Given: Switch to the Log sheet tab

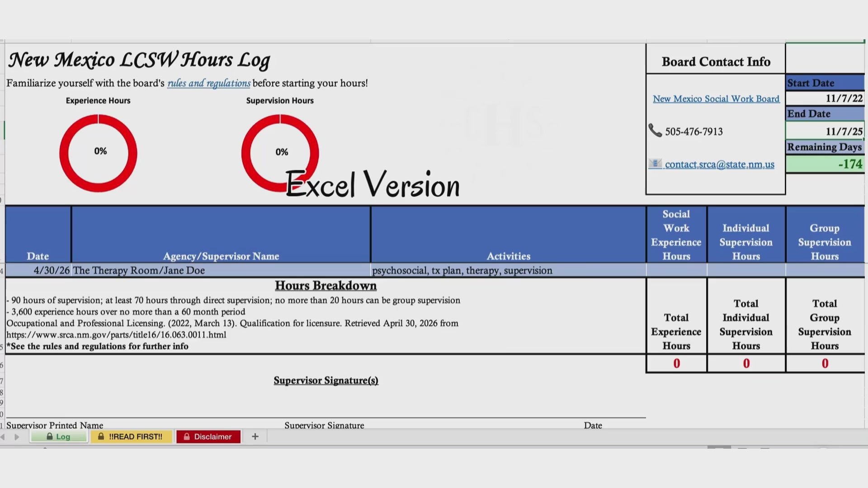Looking at the screenshot, I should (59, 436).
